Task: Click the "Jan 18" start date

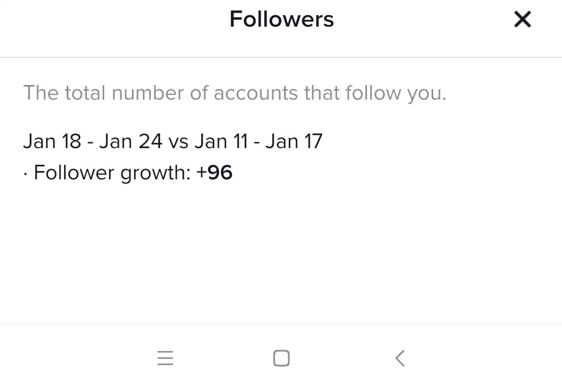Action: click(52, 141)
